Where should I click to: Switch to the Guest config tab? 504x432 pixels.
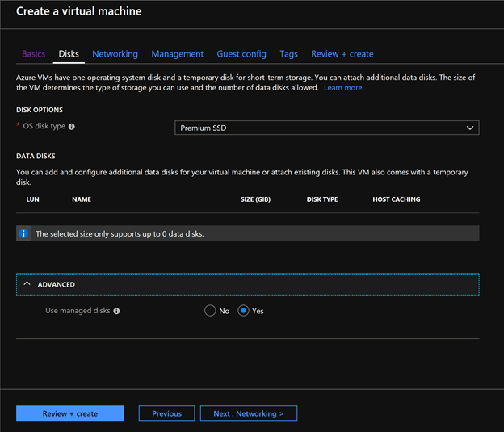coord(241,54)
